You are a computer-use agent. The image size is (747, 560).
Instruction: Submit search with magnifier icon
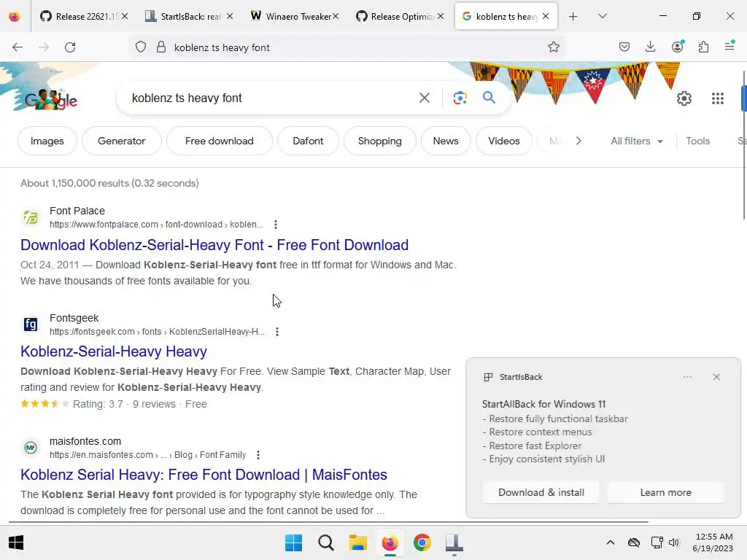click(x=489, y=98)
